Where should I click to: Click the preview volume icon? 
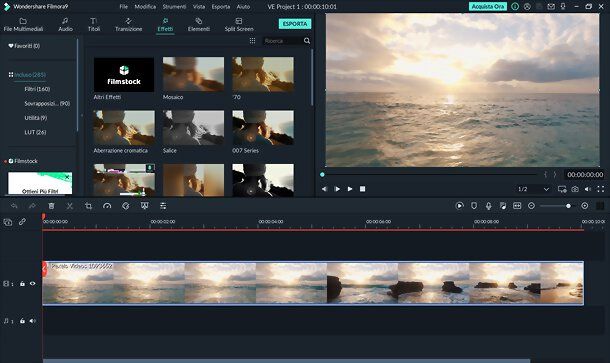[x=588, y=189]
